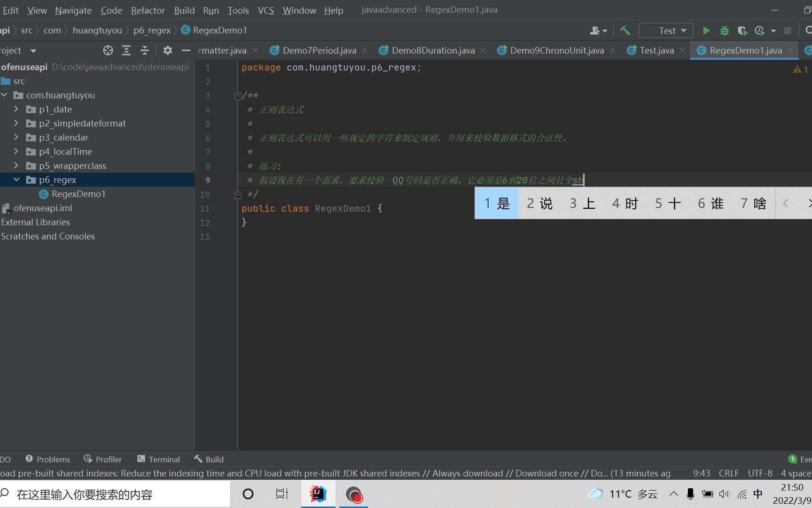Go to previous IME candidate page
The width and height of the screenshot is (812, 508).
pos(786,203)
